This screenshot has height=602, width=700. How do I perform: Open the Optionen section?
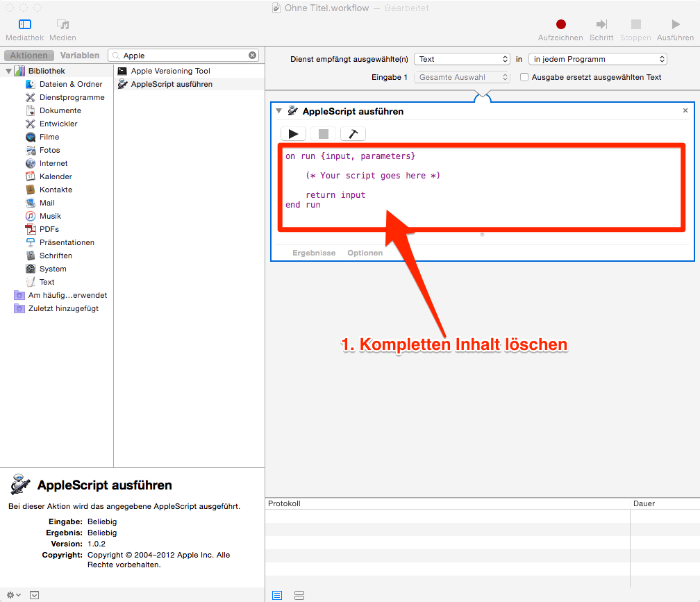tap(365, 253)
